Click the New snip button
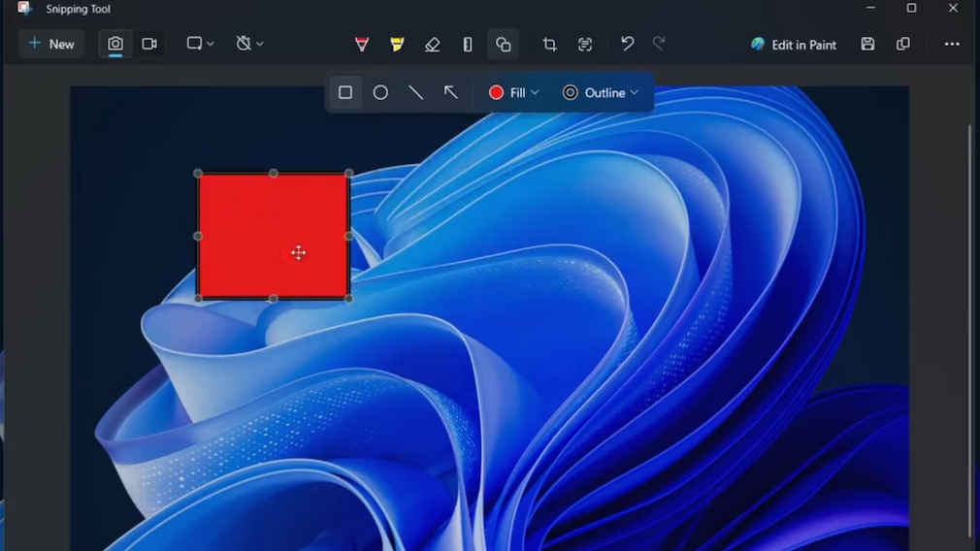This screenshot has height=551, width=980. [x=51, y=44]
